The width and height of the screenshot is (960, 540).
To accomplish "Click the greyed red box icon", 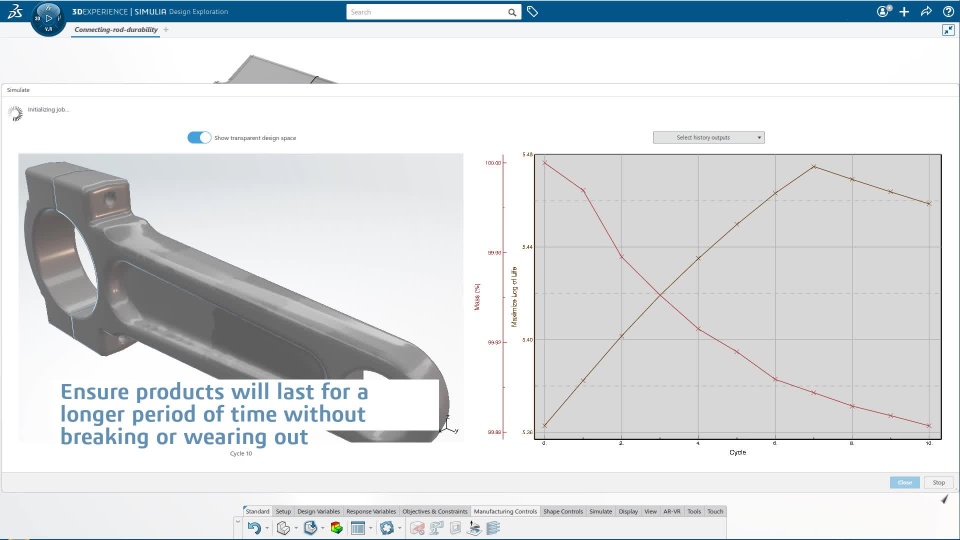I will (x=417, y=528).
